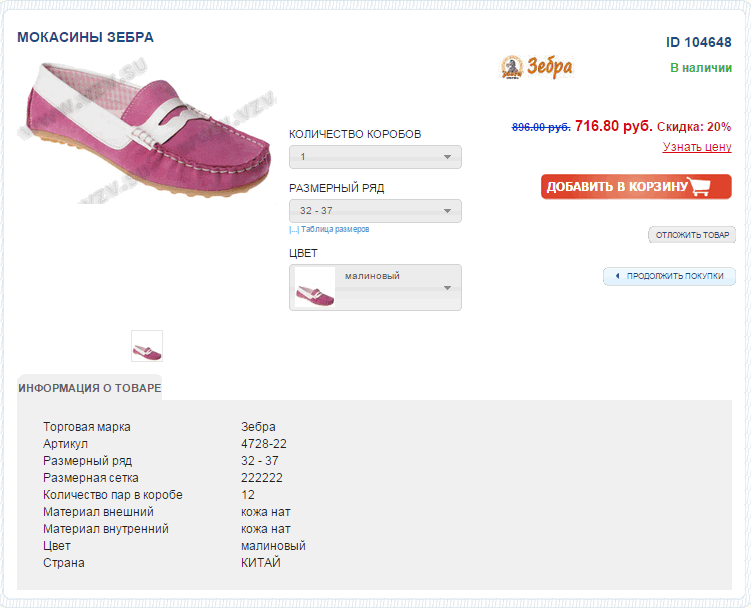Screen dimensions: 751x608
Task: Follow the Узнать цену link
Action: click(x=697, y=147)
